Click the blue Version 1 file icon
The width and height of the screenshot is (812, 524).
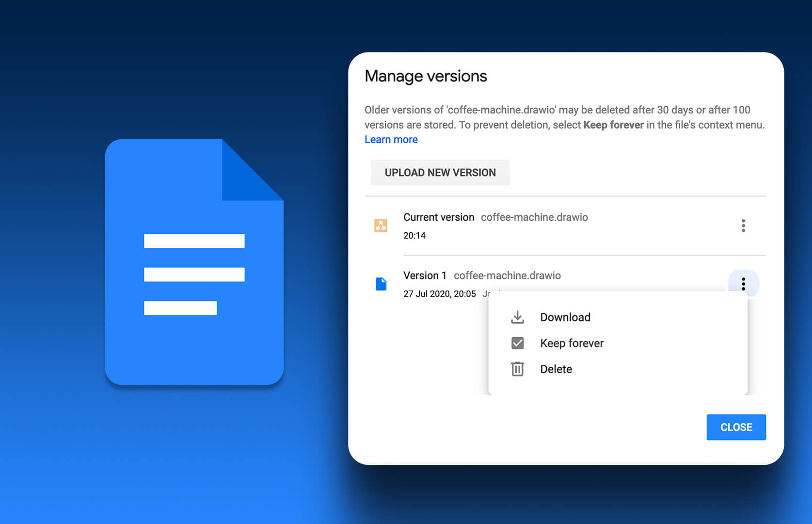[x=381, y=284]
